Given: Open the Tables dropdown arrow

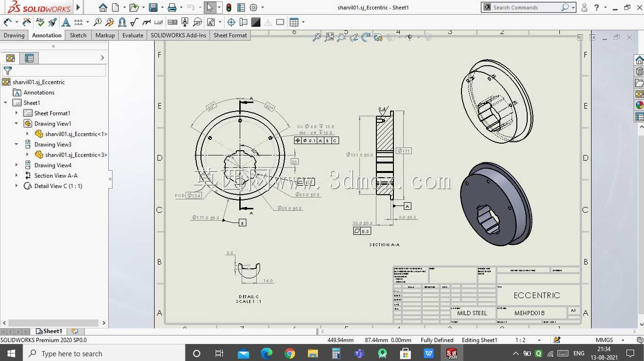Looking at the screenshot, I should pos(303,22).
